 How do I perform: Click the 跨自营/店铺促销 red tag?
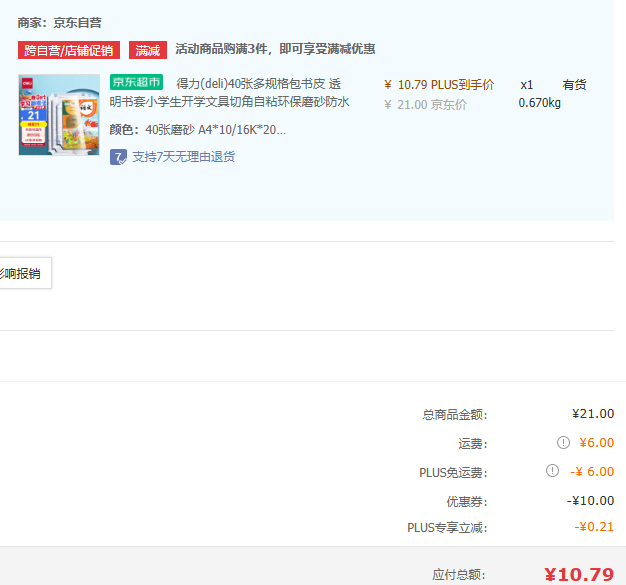pos(69,50)
